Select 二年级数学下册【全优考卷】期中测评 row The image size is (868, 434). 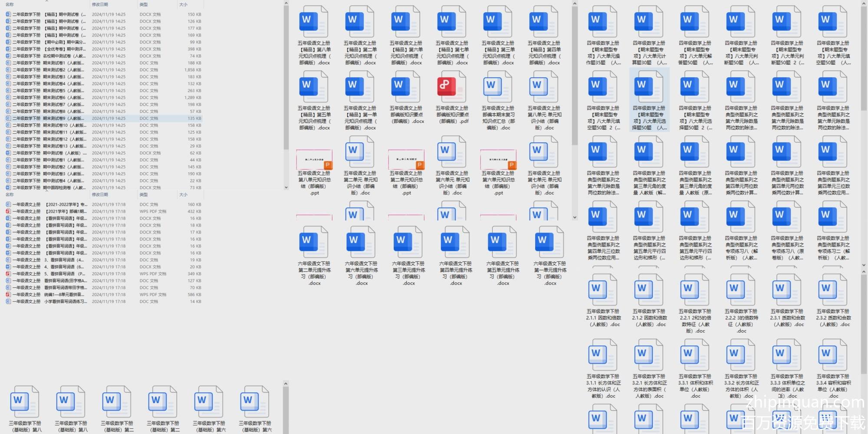(x=104, y=49)
